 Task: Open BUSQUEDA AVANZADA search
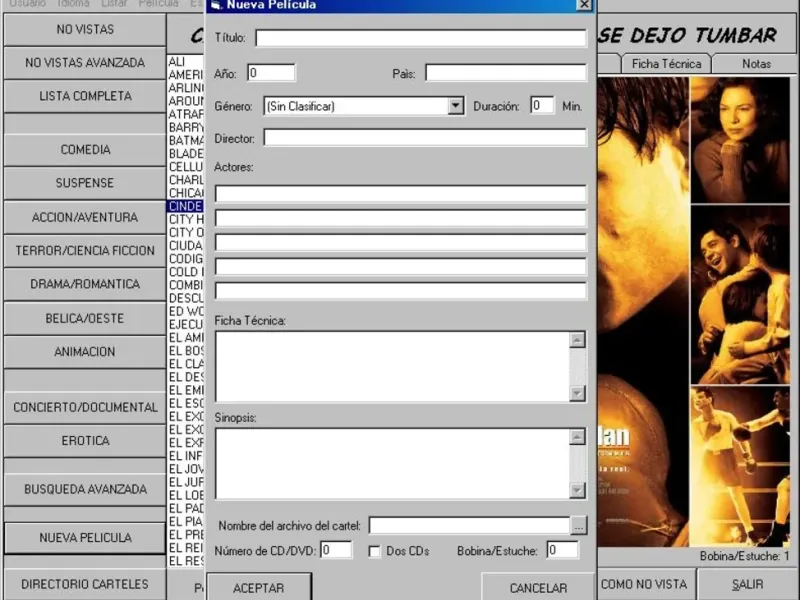pos(85,489)
